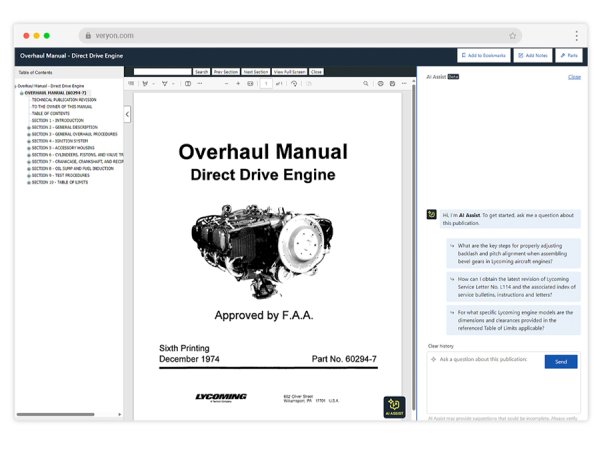The image size is (600, 450).
Task: Click the rotate icon in PDF toolbar
Action: point(294,84)
